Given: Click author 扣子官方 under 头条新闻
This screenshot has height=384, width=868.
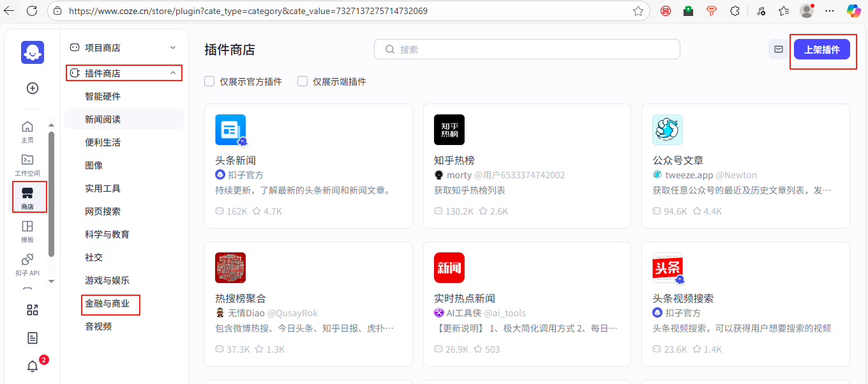Looking at the screenshot, I should pos(246,175).
